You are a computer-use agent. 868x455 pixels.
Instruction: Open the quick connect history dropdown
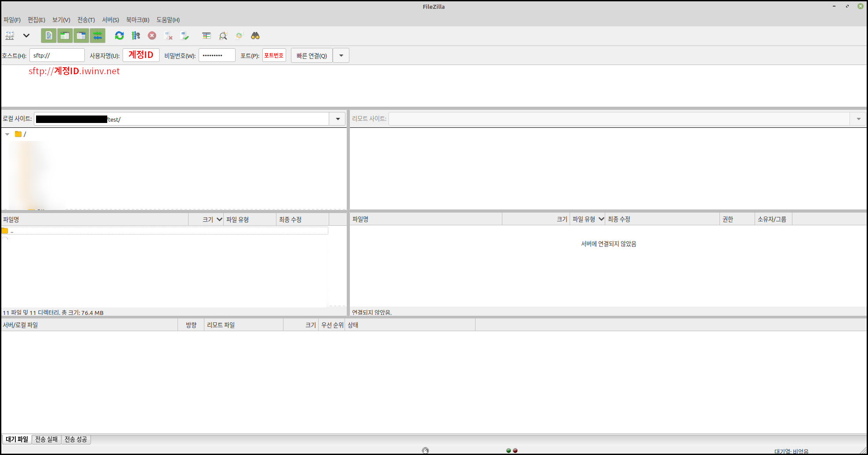(x=341, y=55)
